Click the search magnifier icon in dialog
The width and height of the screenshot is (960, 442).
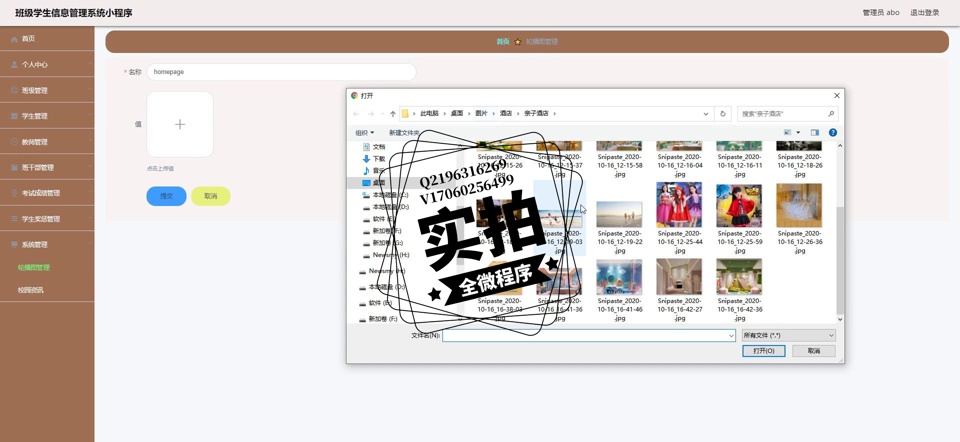pyautogui.click(x=830, y=114)
